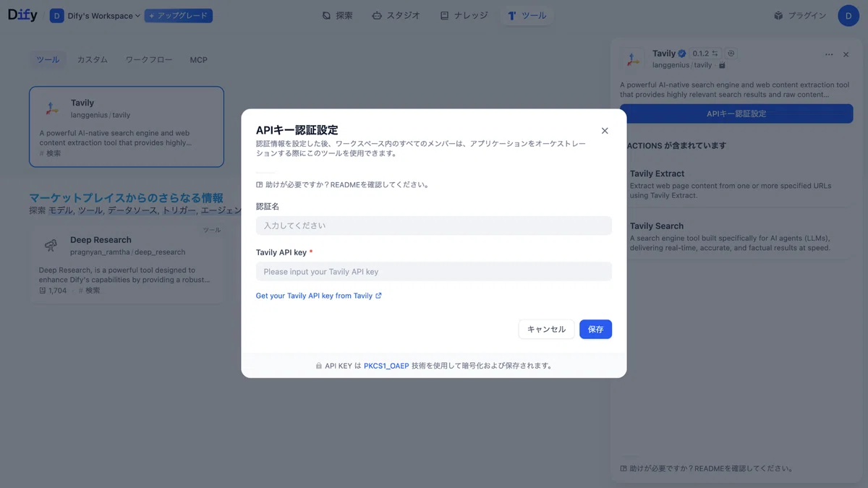Click the プラグイン cube icon

[x=778, y=15]
